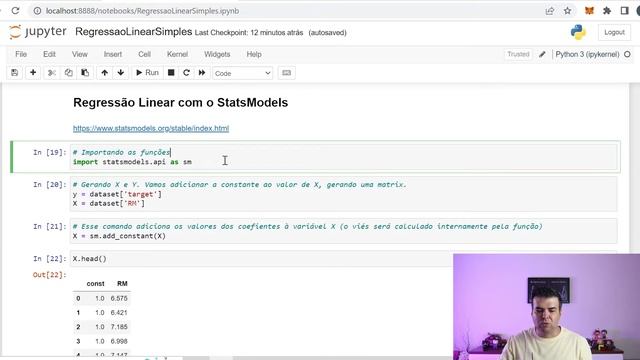Rename notebook title RegressaoLinearSimples
This screenshot has width=640, height=360.
(133, 32)
